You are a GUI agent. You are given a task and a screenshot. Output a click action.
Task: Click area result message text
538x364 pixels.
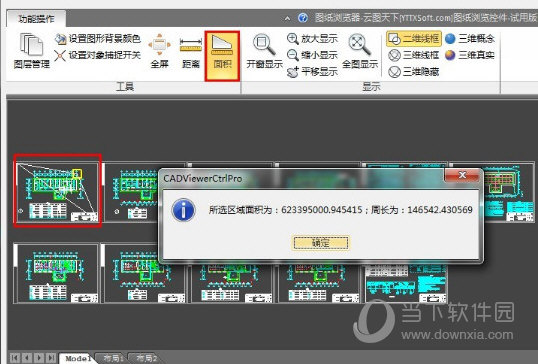(340, 210)
